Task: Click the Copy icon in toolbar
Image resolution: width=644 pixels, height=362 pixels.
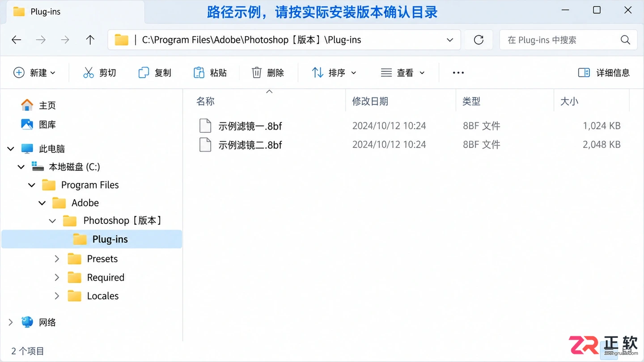Action: tap(144, 73)
